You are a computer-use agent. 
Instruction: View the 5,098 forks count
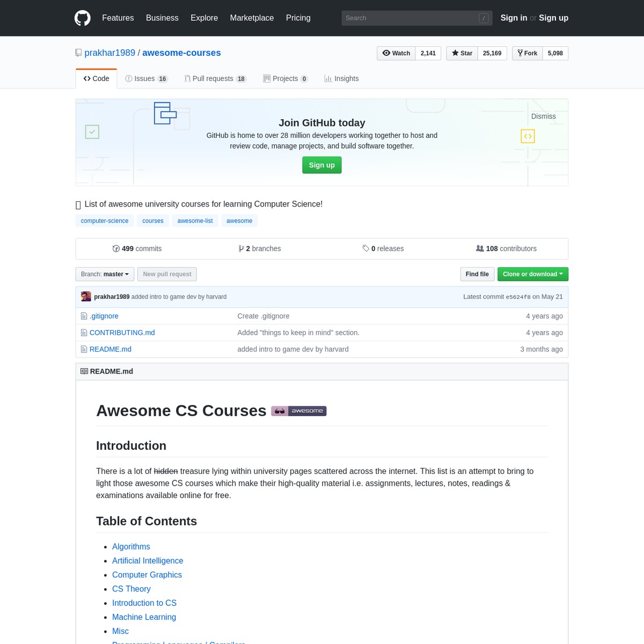[x=555, y=53]
